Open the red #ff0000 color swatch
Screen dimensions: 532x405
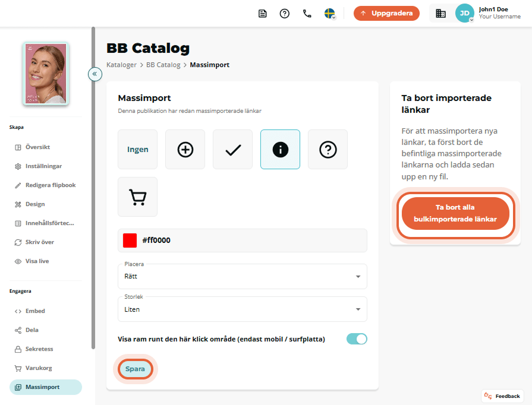(130, 241)
